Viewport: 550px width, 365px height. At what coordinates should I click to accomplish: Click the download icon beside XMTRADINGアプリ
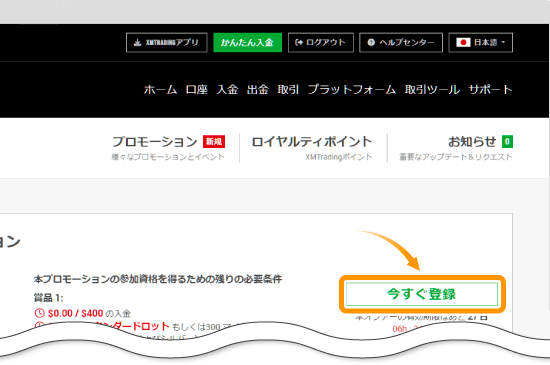138,42
